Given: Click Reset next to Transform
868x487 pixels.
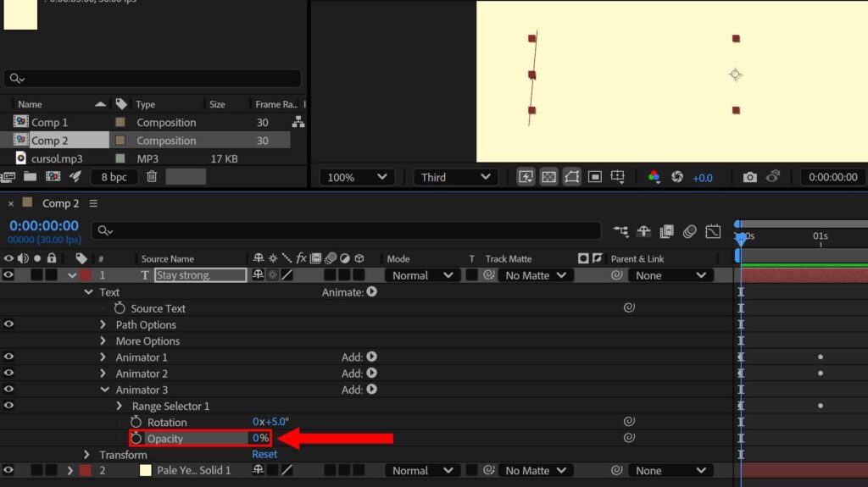Looking at the screenshot, I should tap(264, 454).
